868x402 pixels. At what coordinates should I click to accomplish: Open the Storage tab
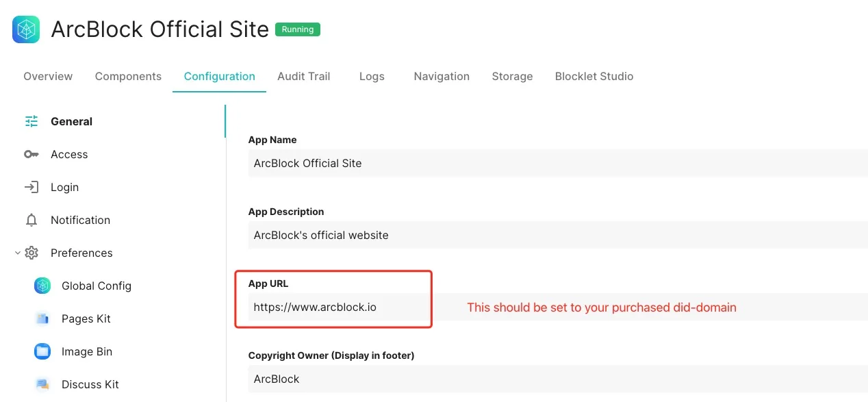coord(512,76)
